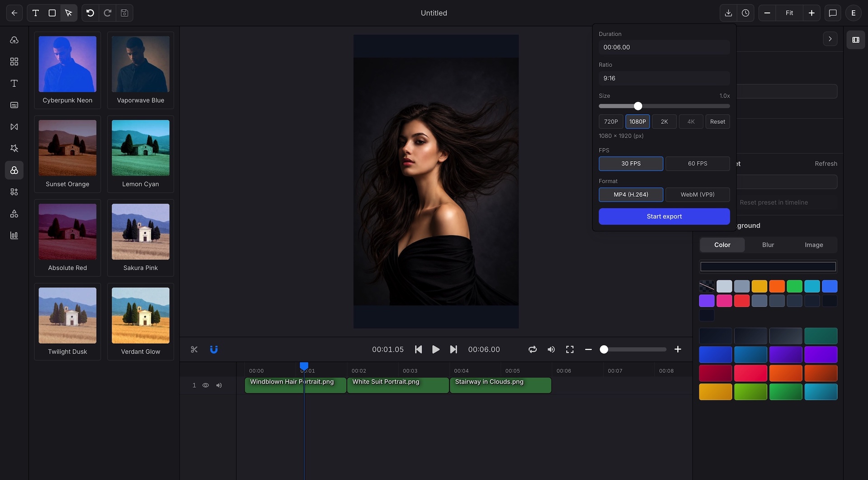Select the Text tool in the left sidebar
The image size is (868, 480).
pyautogui.click(x=14, y=83)
